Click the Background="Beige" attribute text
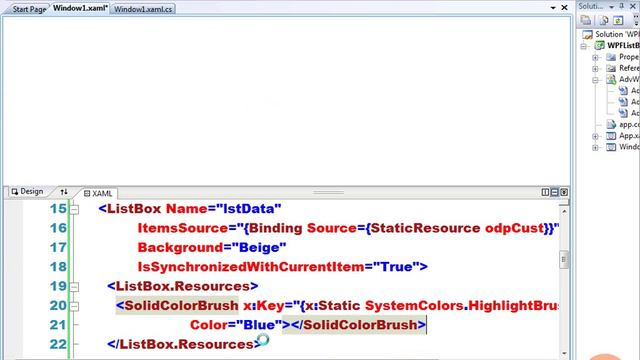This screenshot has height=360, width=640. (212, 247)
